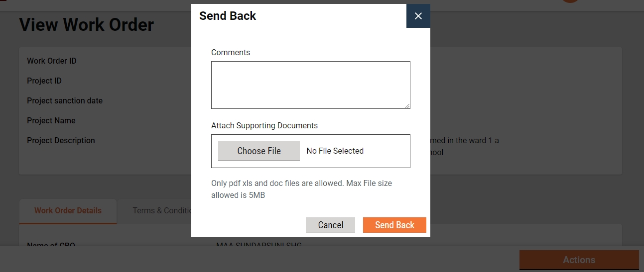
Task: Open the Actions menu button
Action: pyautogui.click(x=579, y=260)
